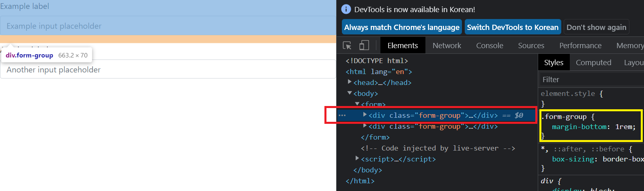Viewport: 644px width, 191px height.
Task: Switch to the Computed styles tab
Action: (593, 63)
